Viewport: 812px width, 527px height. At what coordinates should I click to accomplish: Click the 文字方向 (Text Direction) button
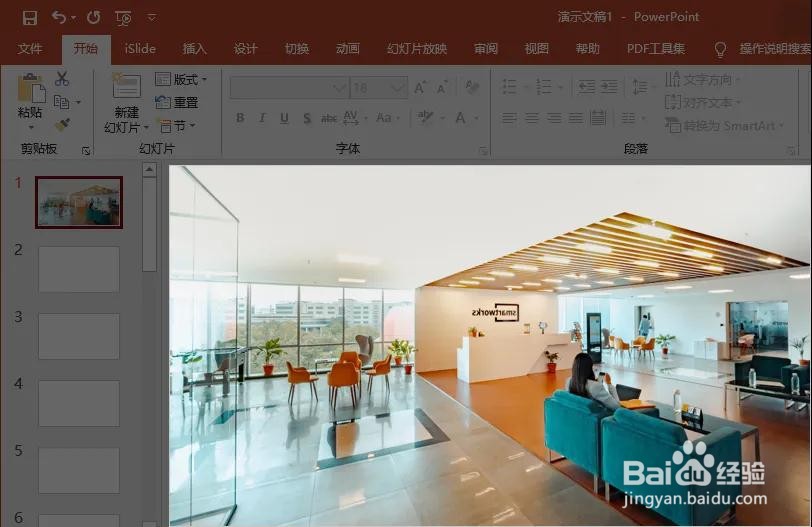[x=703, y=79]
